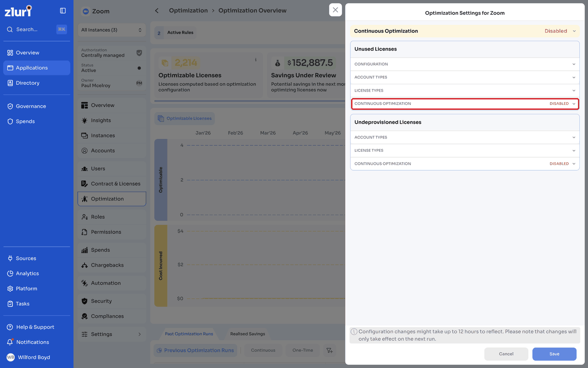Expand Account Types under Unused Licenses
588x368 pixels.
pyautogui.click(x=465, y=77)
